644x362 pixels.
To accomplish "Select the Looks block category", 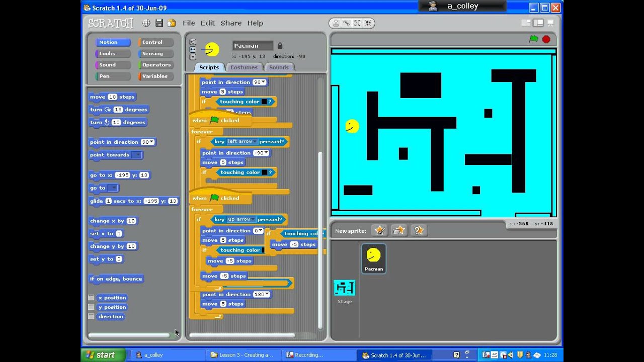I will [112, 53].
